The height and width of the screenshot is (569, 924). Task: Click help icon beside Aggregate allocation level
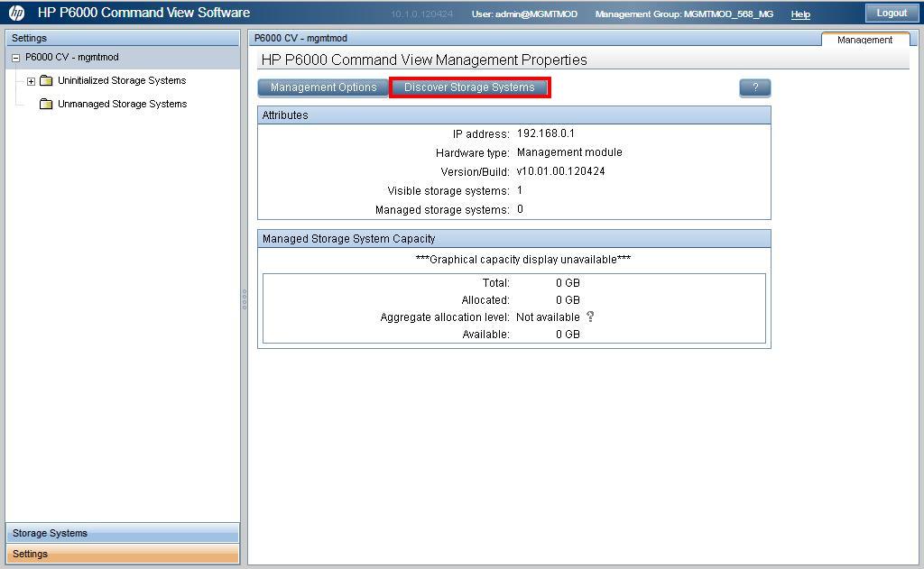590,317
